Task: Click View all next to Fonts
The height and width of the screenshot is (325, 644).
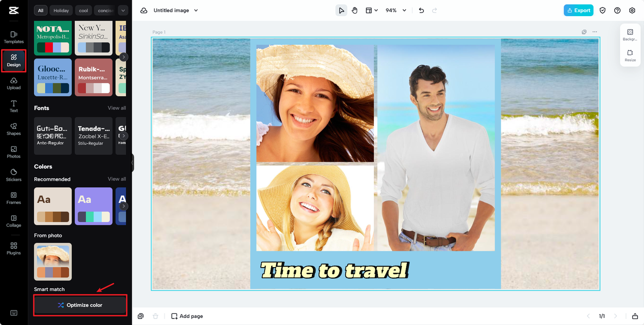Action: click(117, 108)
